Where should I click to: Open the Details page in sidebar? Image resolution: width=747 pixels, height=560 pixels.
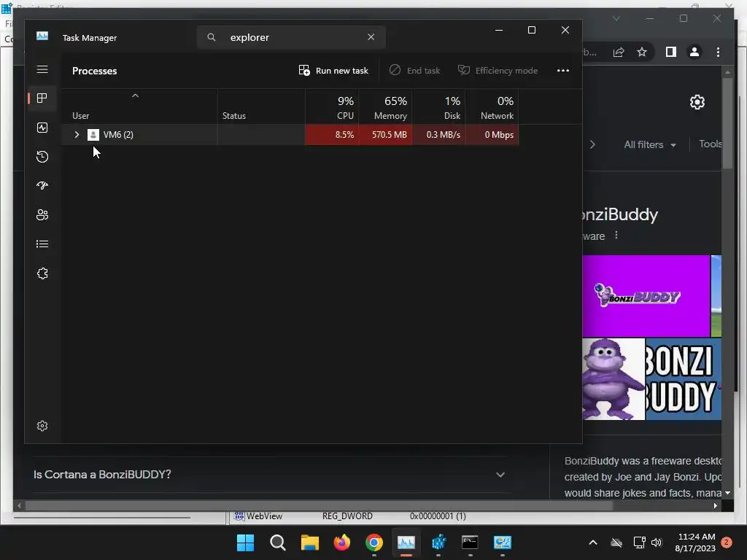[42, 244]
